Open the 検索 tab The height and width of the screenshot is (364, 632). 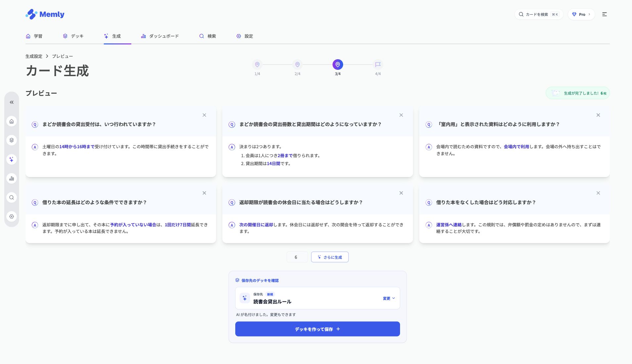point(207,36)
